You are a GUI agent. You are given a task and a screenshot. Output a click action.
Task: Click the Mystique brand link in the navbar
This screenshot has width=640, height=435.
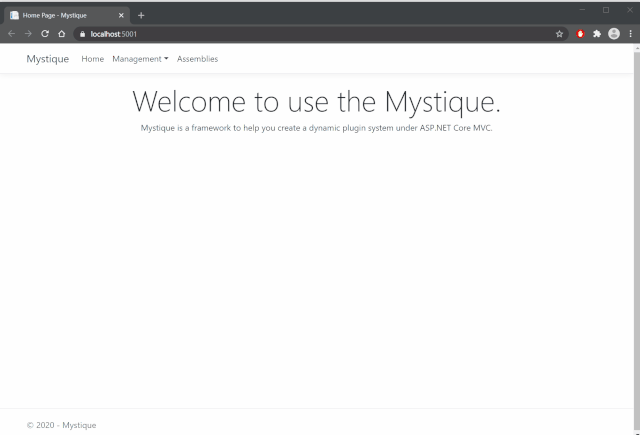point(48,59)
